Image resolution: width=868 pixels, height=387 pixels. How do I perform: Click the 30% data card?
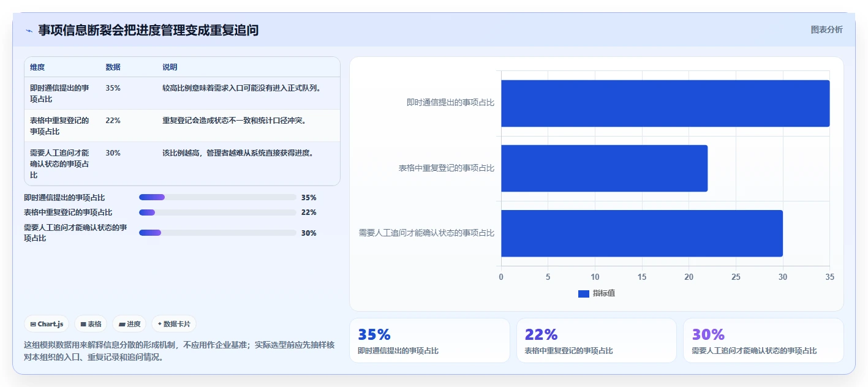point(763,340)
